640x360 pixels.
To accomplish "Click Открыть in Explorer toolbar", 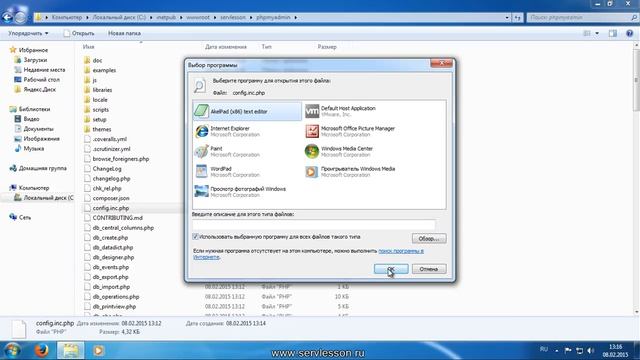I will click(x=79, y=33).
